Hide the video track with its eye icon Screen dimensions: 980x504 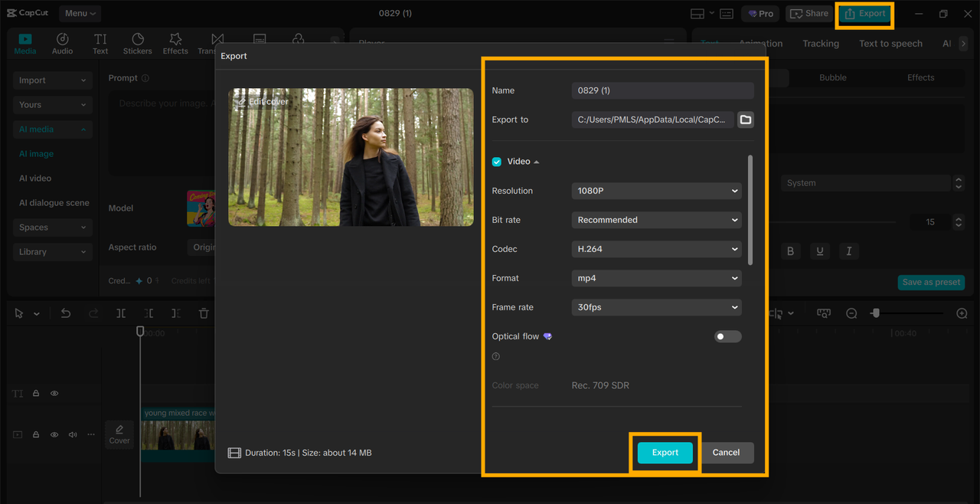coord(54,434)
